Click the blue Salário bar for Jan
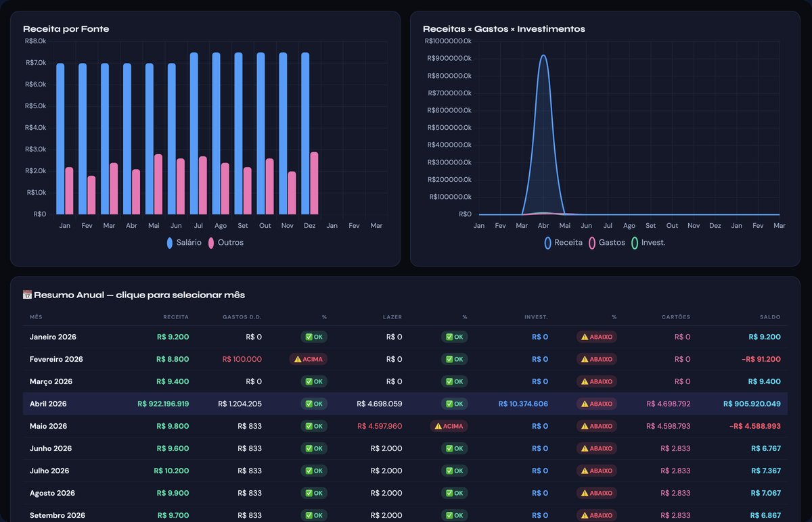The height and width of the screenshot is (522, 812). (60, 139)
